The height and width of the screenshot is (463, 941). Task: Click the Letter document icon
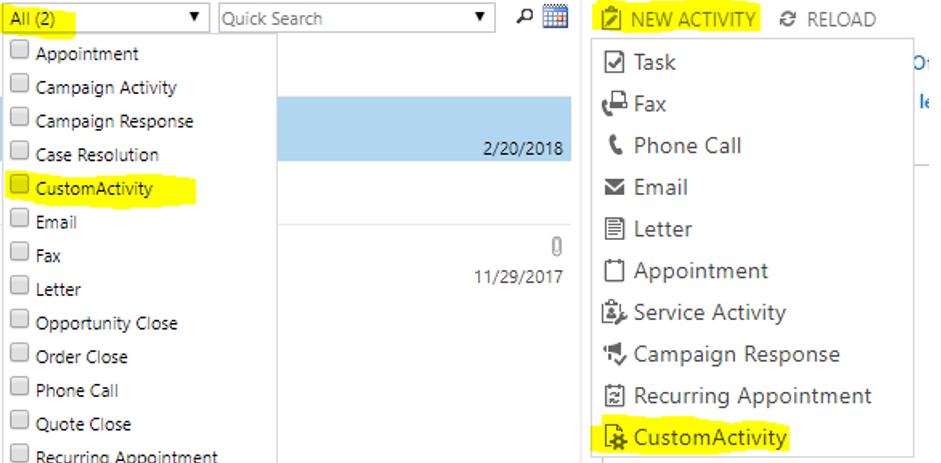614,229
